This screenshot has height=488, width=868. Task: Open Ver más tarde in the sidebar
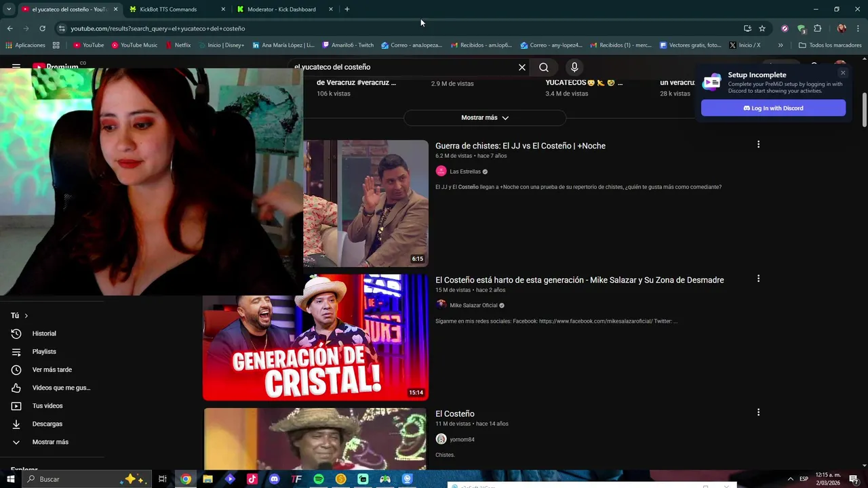click(x=52, y=370)
